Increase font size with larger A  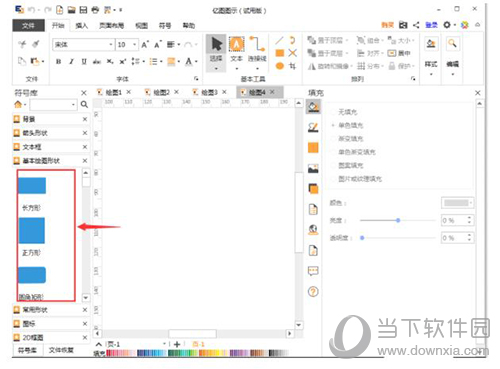[x=145, y=44]
